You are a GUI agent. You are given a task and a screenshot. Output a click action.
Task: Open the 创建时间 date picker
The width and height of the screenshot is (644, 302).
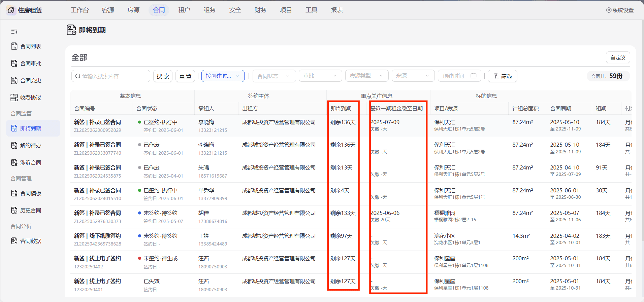pyautogui.click(x=459, y=76)
